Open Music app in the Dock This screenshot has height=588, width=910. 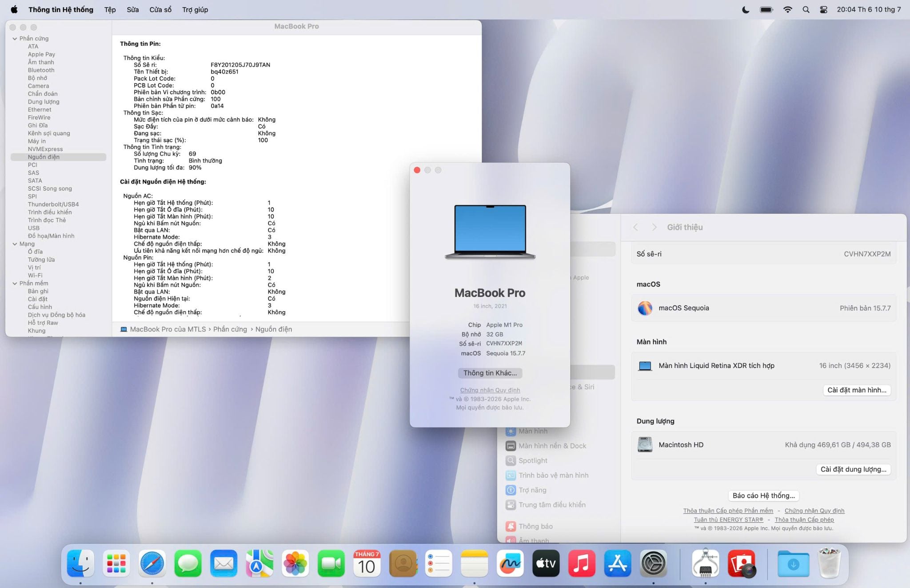click(x=582, y=563)
